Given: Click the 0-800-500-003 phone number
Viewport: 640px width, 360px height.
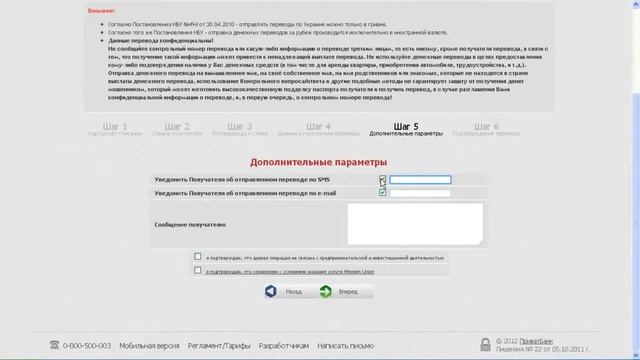Looking at the screenshot, I should [87, 346].
